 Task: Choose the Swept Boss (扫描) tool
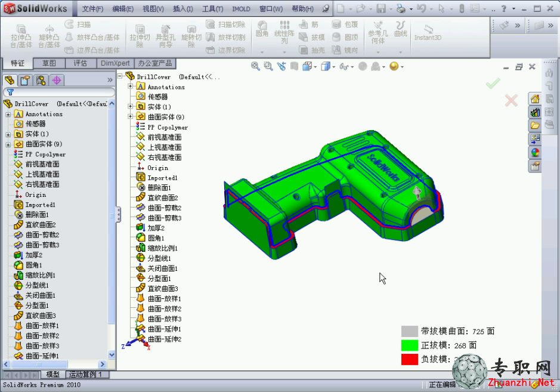[x=78, y=24]
